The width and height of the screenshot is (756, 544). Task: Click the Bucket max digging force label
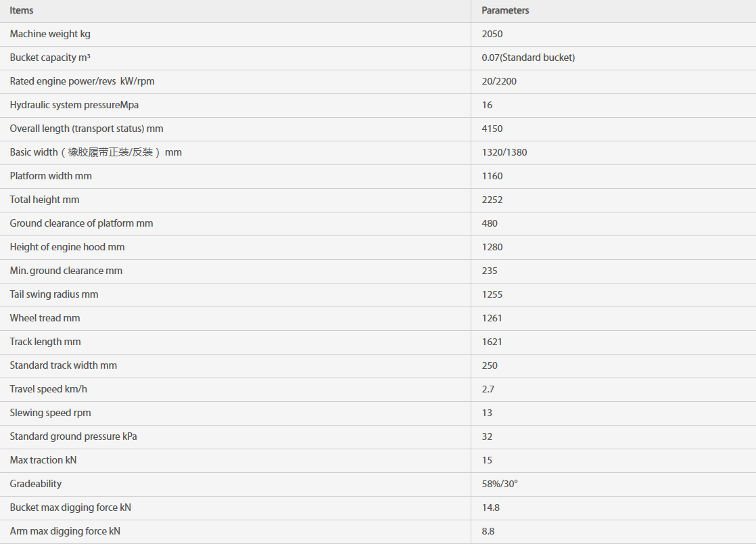(x=70, y=507)
